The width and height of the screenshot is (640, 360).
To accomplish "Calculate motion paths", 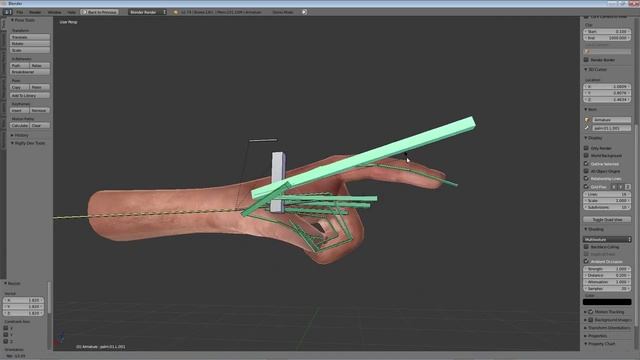I will coord(20,126).
